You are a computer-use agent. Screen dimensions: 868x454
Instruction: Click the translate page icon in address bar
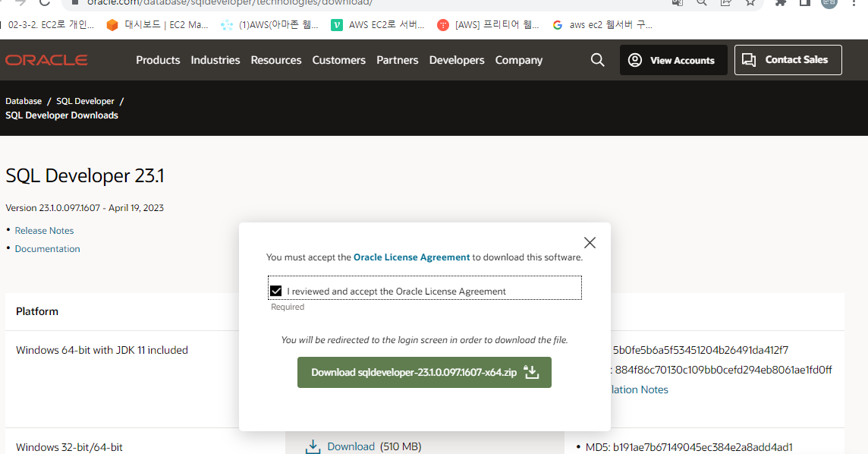click(677, 2)
